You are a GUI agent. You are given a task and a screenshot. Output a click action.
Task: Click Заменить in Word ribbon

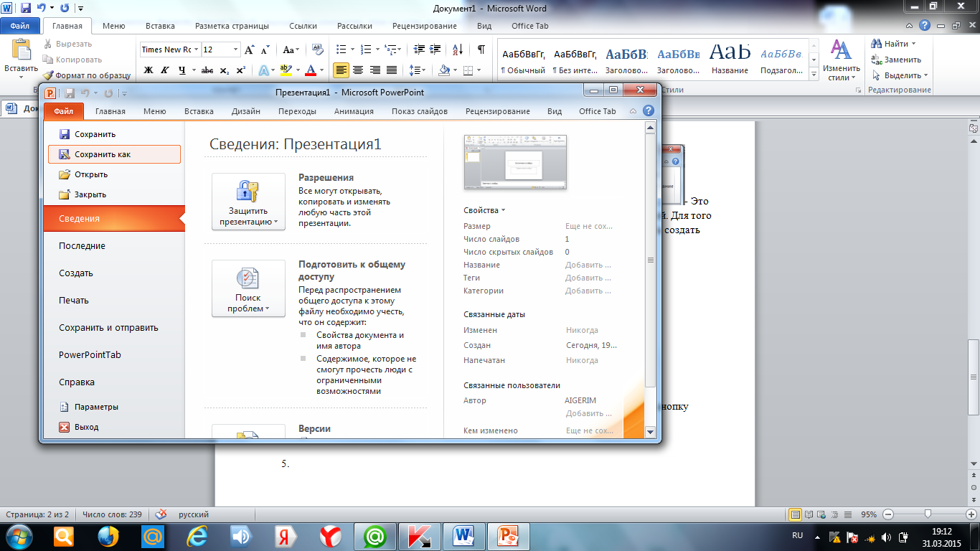pyautogui.click(x=897, y=60)
